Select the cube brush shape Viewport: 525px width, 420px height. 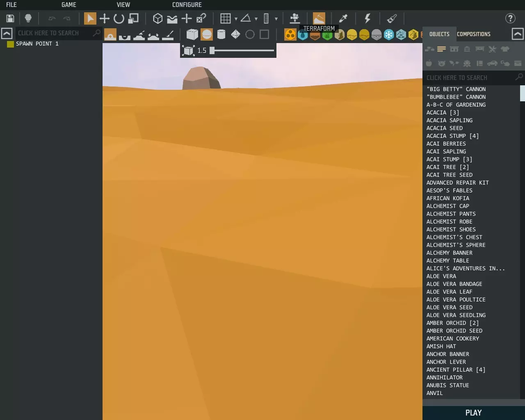pyautogui.click(x=192, y=34)
